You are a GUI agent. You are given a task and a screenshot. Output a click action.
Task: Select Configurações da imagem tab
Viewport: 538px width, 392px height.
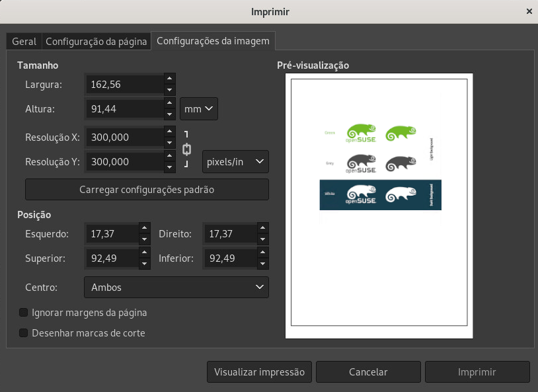213,41
